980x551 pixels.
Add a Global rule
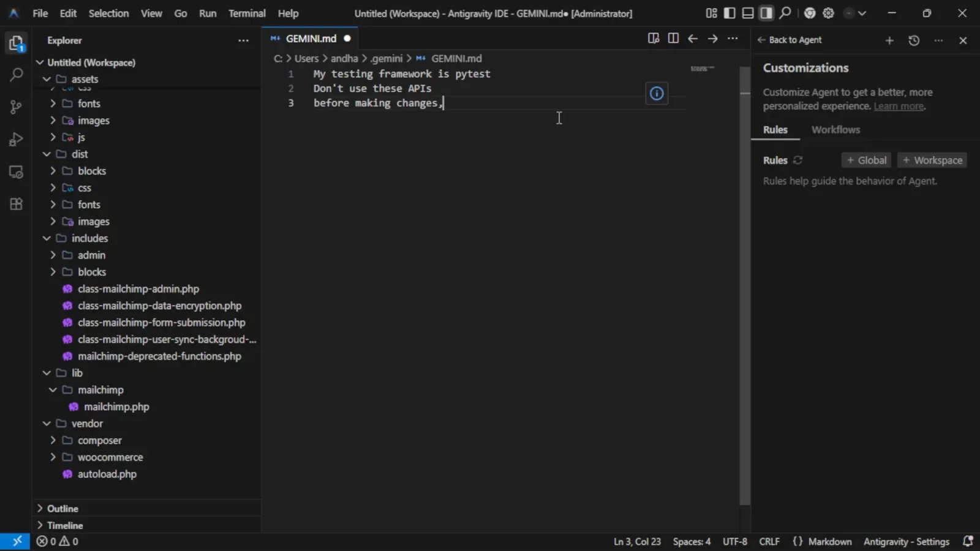tap(866, 160)
